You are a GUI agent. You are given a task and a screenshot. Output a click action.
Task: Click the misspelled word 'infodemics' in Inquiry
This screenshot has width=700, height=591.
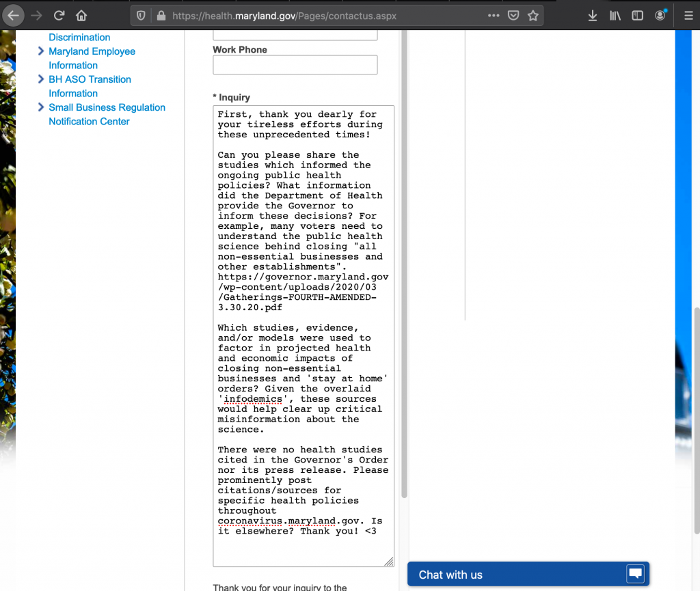[x=253, y=399]
